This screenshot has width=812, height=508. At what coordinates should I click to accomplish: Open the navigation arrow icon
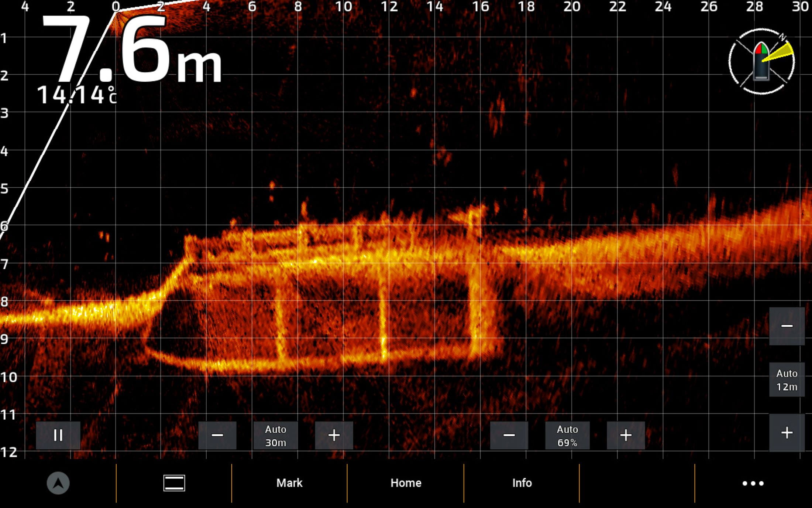tap(58, 483)
